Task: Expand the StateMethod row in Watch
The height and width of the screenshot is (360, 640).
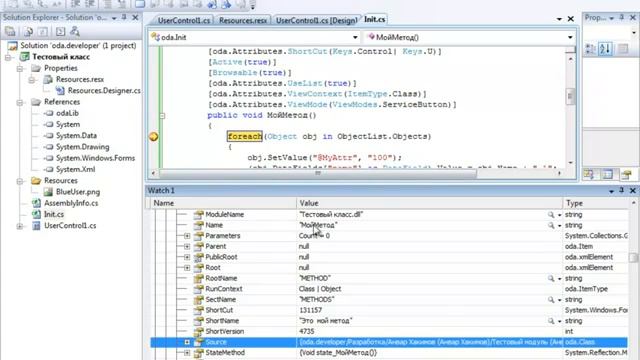Action: pos(187,352)
